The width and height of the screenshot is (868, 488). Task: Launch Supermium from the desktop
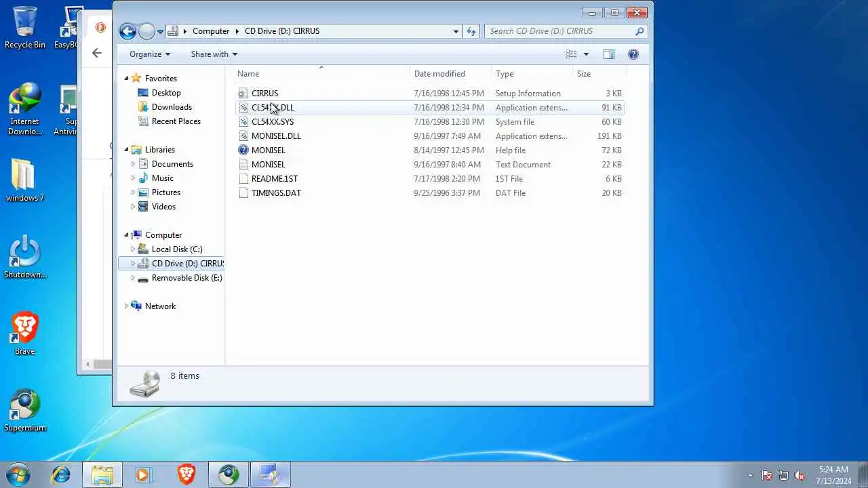(x=25, y=410)
